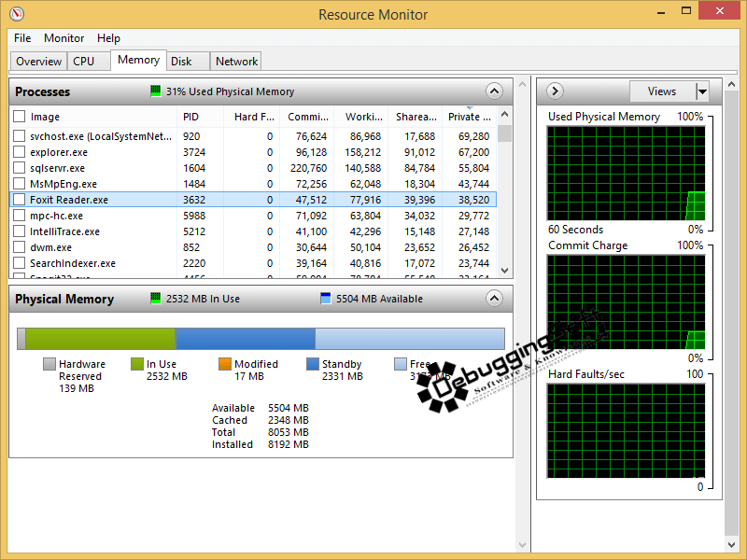Click the 158,212 working set value

pos(362,152)
